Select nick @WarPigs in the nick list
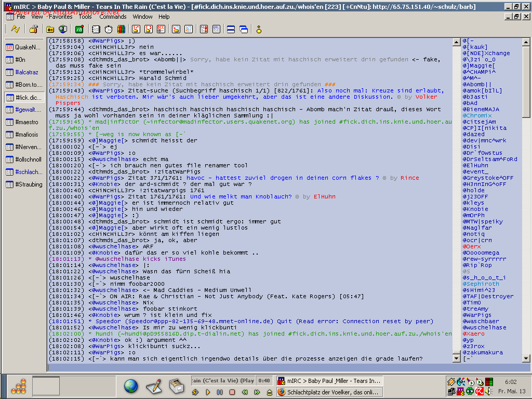Screen dimensions: 532x399 (x=477, y=315)
